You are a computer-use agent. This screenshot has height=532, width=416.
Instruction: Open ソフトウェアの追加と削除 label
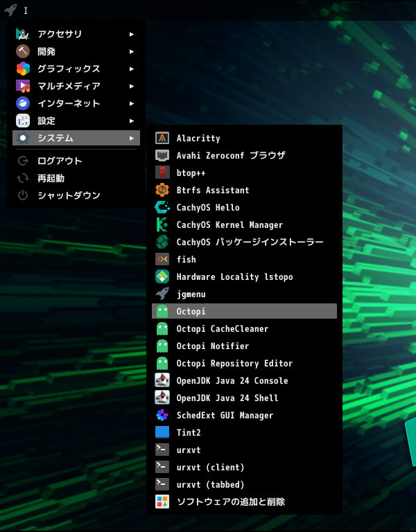point(231,502)
